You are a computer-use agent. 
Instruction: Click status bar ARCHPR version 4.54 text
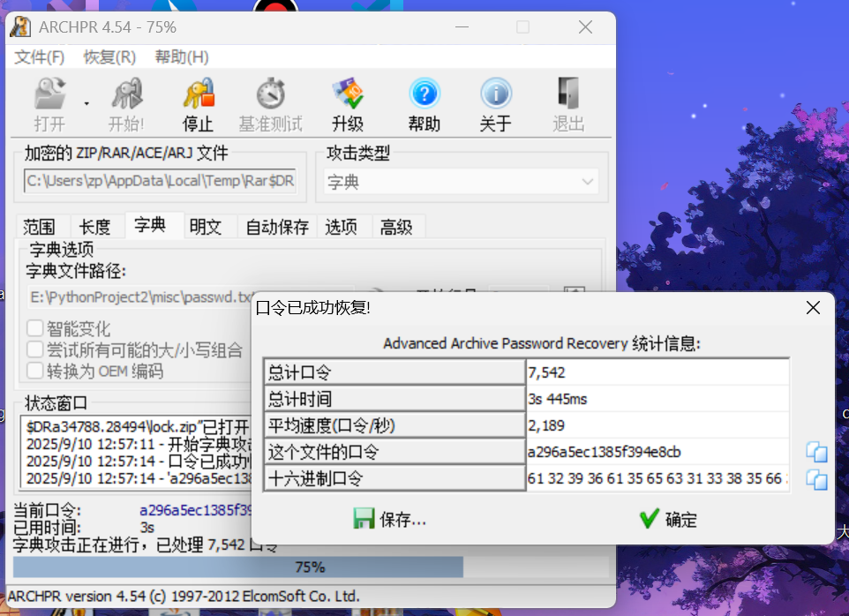click(184, 597)
